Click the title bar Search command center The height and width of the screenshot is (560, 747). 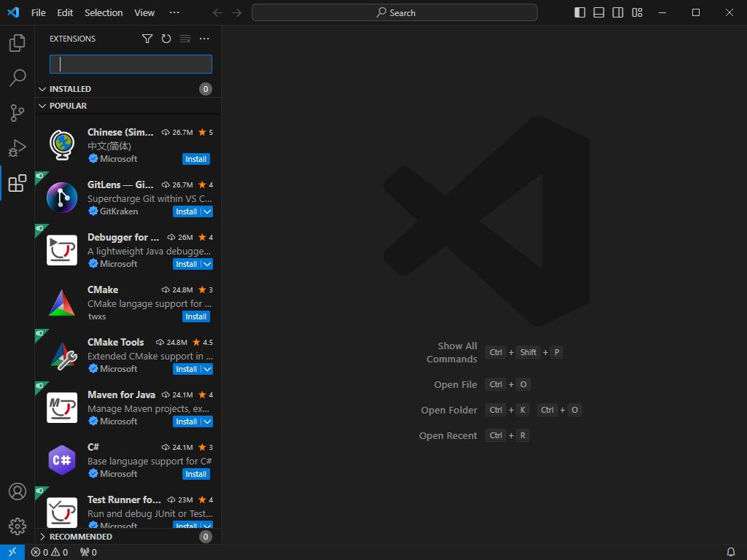[x=395, y=12]
